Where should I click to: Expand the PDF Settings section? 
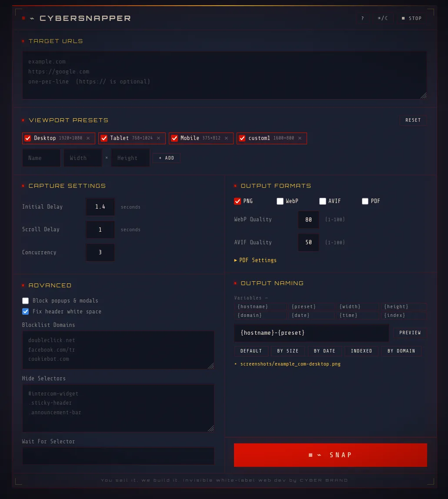255,260
